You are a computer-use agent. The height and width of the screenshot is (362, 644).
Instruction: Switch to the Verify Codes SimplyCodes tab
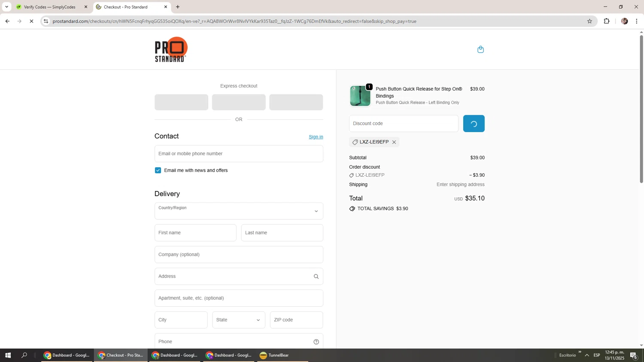[50, 7]
